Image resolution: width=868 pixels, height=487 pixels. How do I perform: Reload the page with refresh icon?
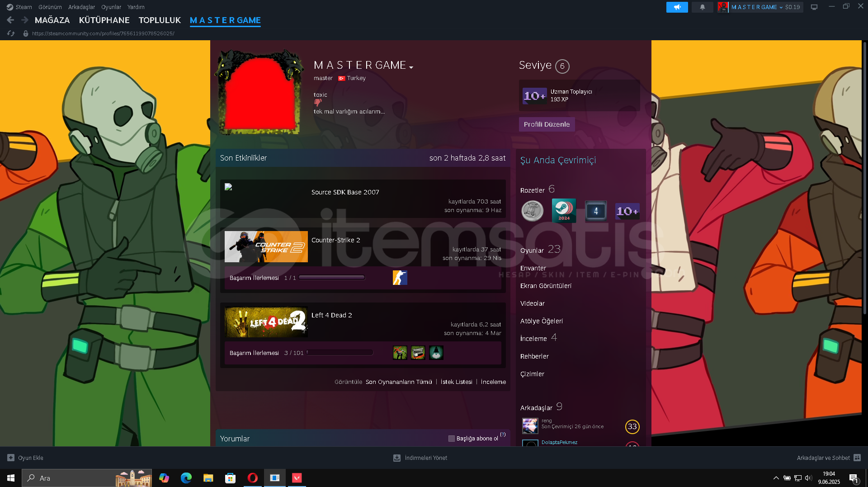click(11, 33)
